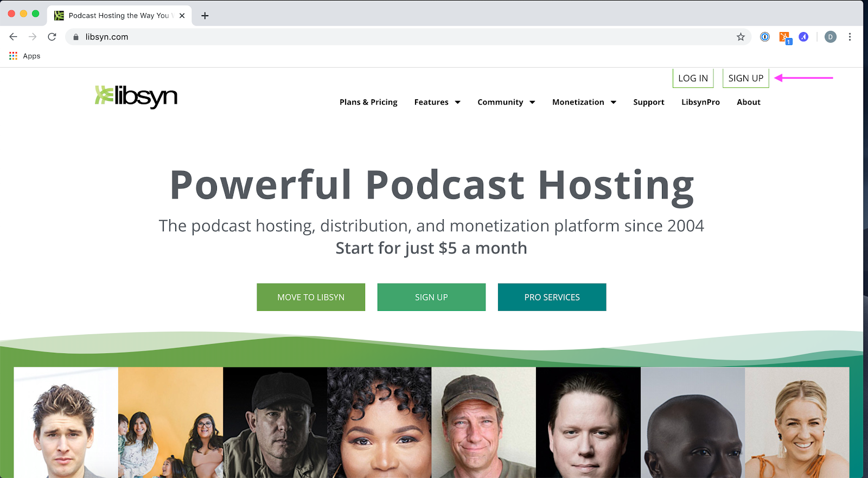Screen dimensions: 868x478
Task: Click the PRO SERVICES button
Action: (552, 297)
